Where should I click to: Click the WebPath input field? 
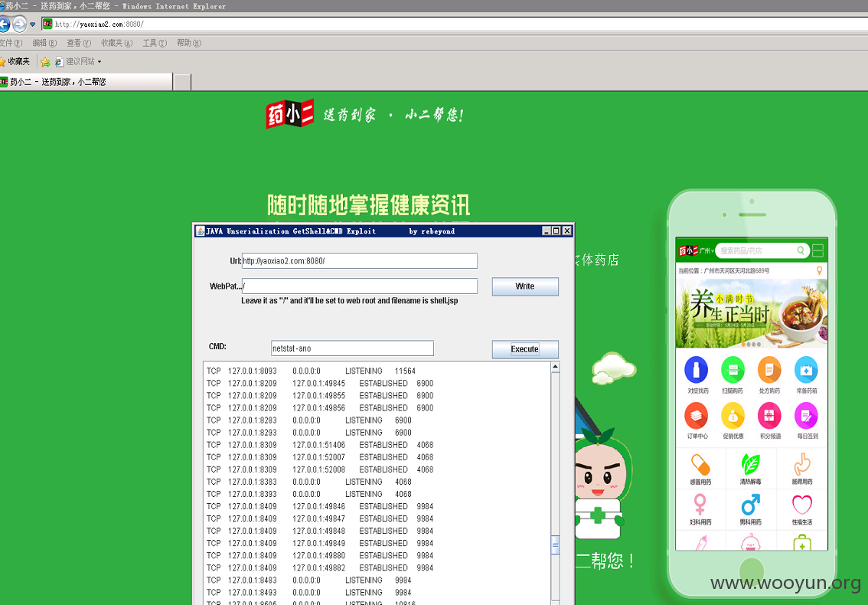click(x=359, y=286)
